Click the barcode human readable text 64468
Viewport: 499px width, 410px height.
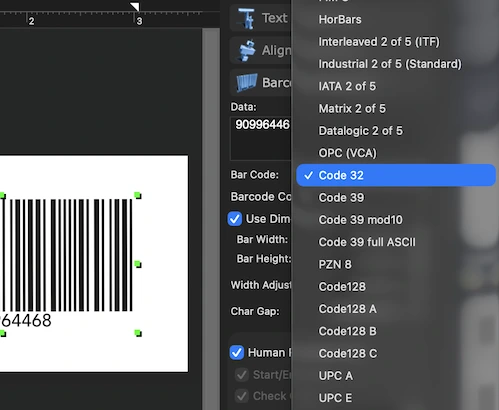(26, 321)
